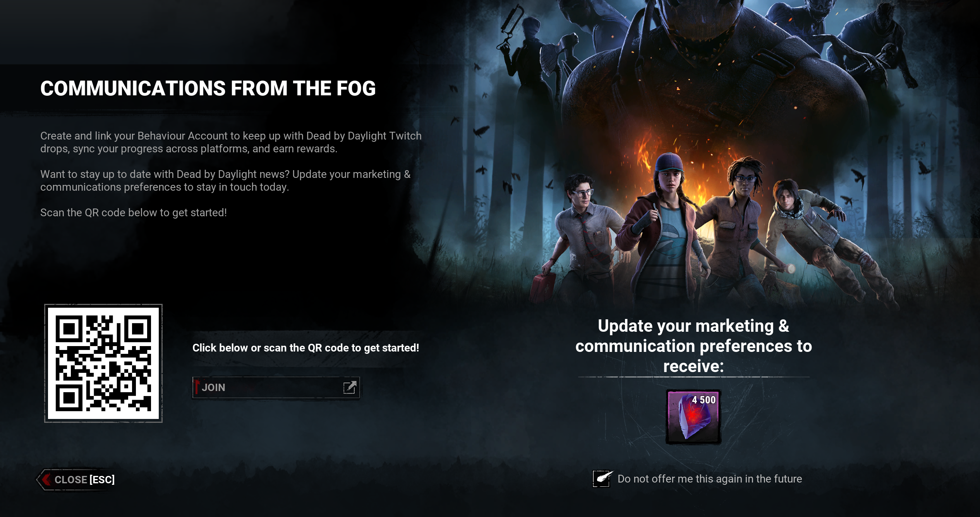This screenshot has width=980, height=517.
Task: Click the QR code image
Action: click(103, 363)
